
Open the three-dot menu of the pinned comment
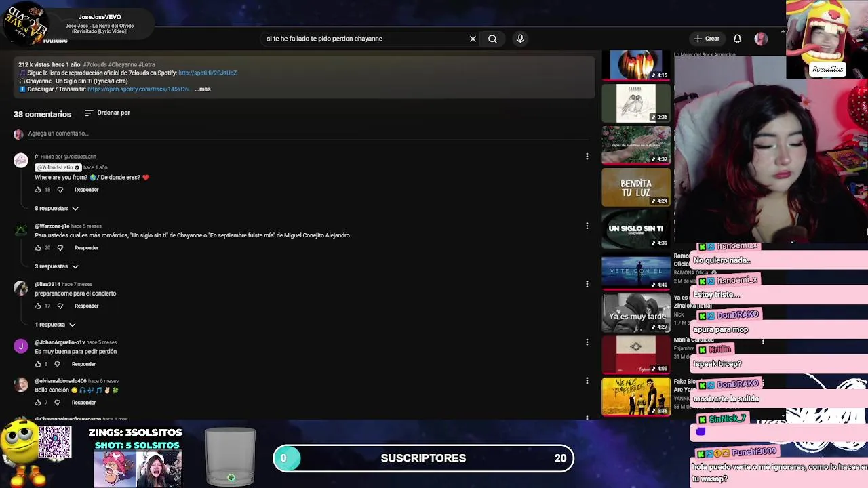(x=587, y=157)
